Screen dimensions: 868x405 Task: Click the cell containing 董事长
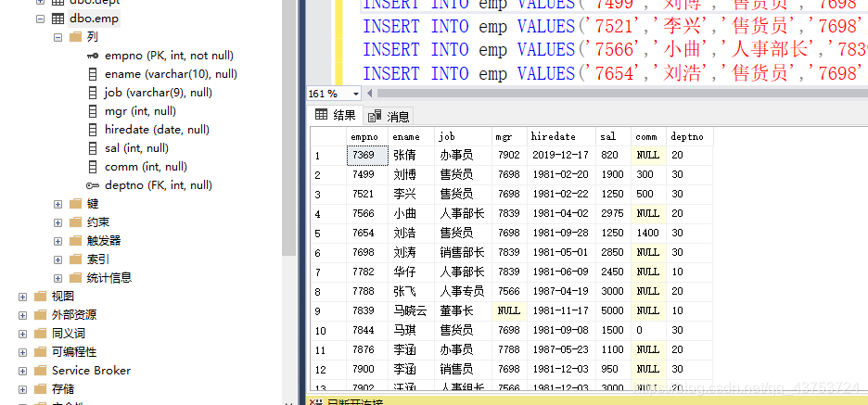click(x=464, y=311)
